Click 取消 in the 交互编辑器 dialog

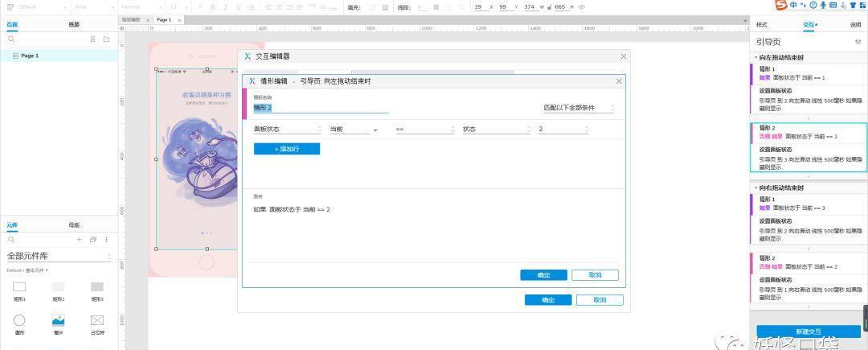(x=600, y=299)
